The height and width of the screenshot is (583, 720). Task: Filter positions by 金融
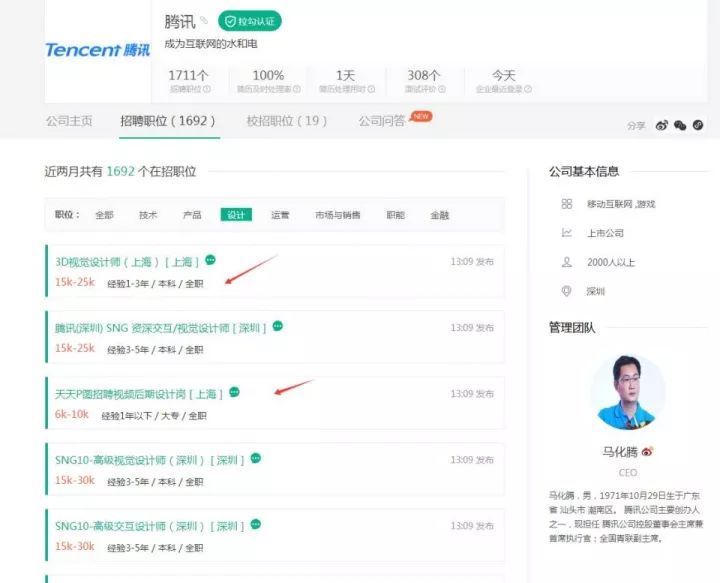[x=439, y=215]
